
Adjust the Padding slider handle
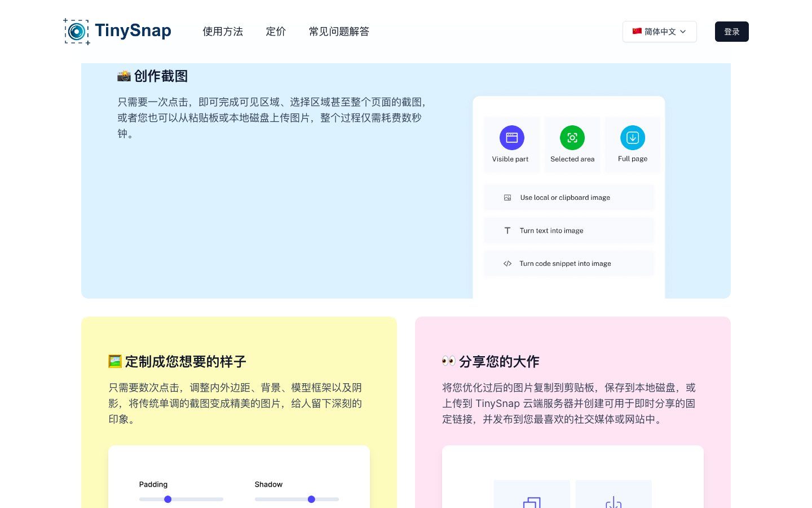(167, 499)
